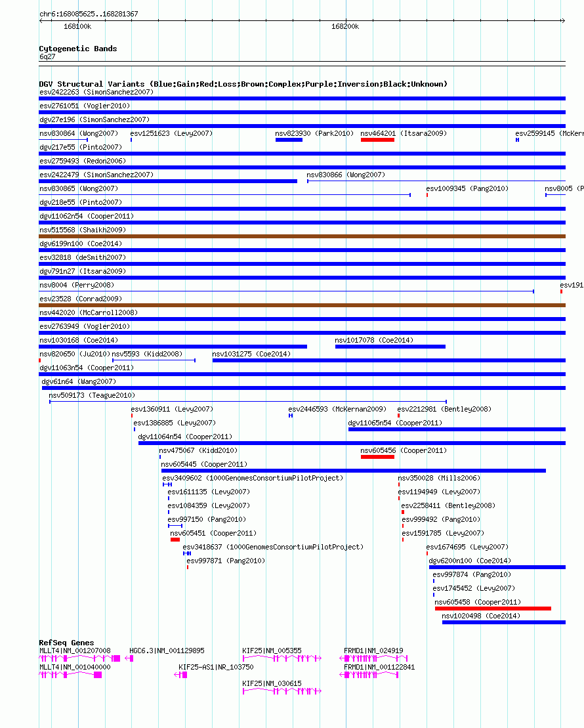
Task: Select the dgv27e196 (SimonSanchez2007) label
Action: [x=94, y=119]
